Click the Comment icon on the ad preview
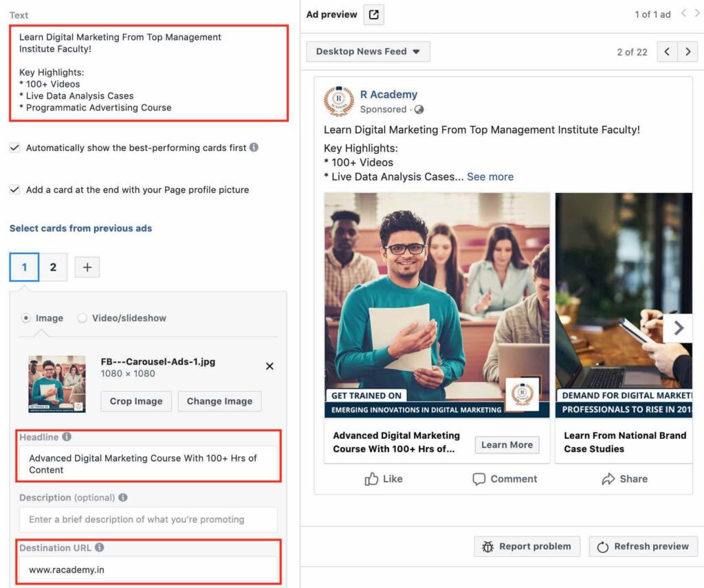This screenshot has height=588, width=704. (x=479, y=479)
